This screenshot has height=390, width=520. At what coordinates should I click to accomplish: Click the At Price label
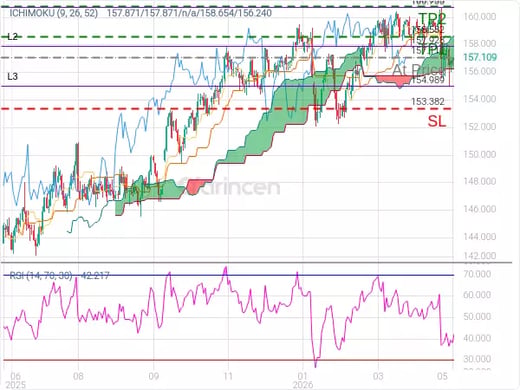[x=418, y=70]
